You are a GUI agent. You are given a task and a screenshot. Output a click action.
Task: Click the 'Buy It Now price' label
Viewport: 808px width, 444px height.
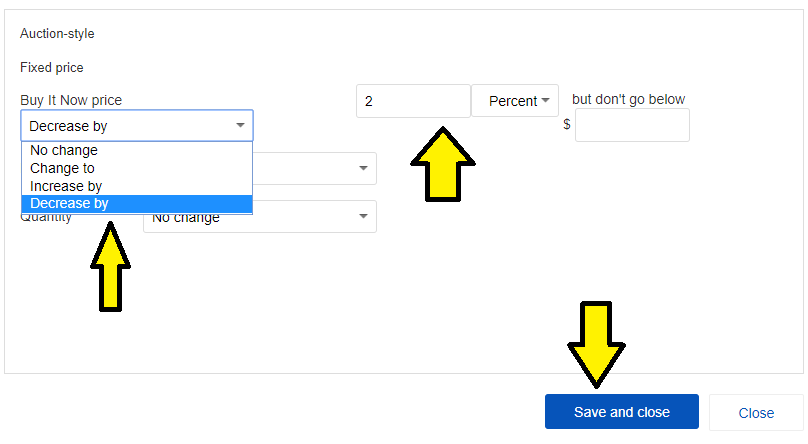pyautogui.click(x=78, y=101)
